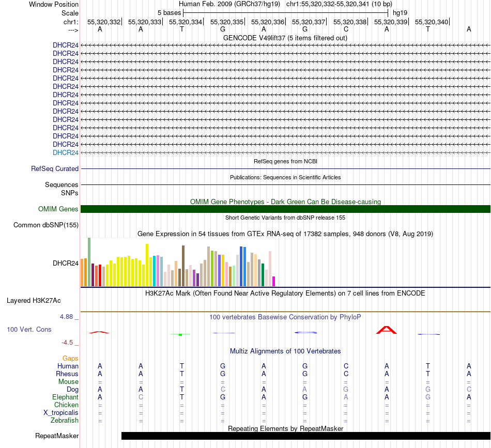
Task: Click the hg19 label beside scale bar
Action: [400, 13]
